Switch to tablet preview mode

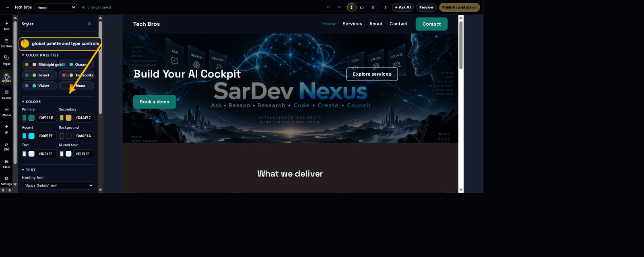362,7
